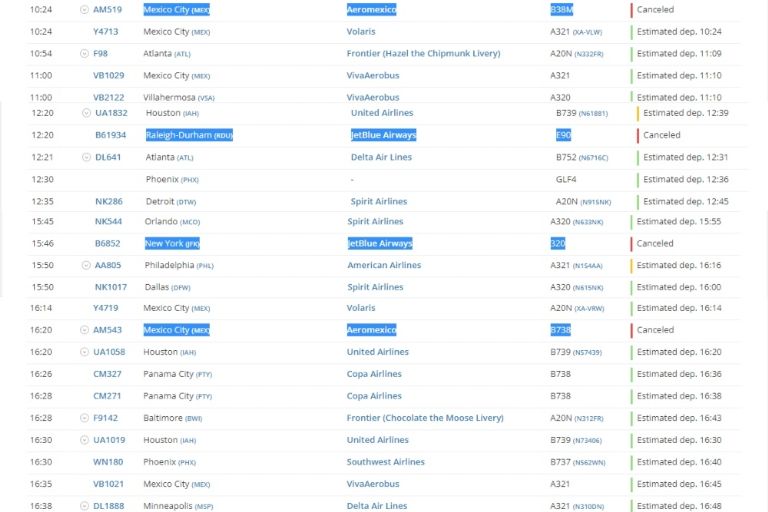768x512 pixels.
Task: Open Delta Air Lines link in DL641 row
Action: pos(381,157)
